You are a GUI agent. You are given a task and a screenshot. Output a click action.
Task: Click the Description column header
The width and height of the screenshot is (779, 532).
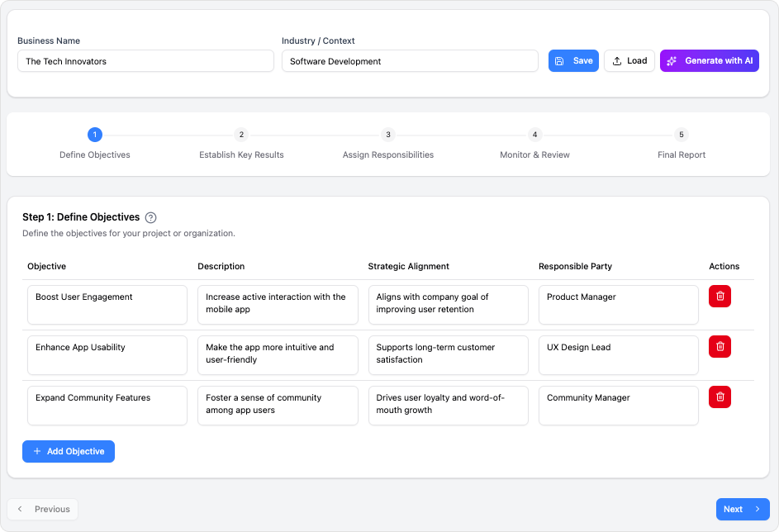(221, 266)
